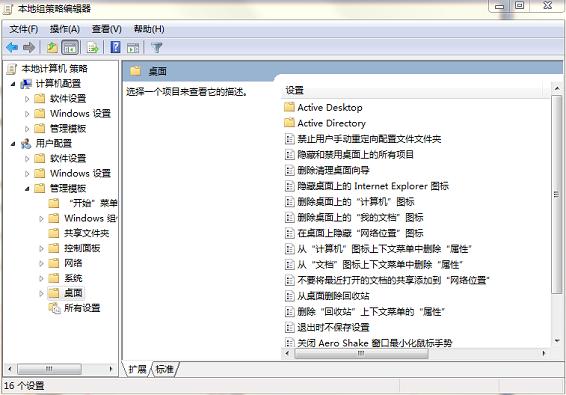Switch to the 扩展 tab
The height and width of the screenshot is (395, 566).
coord(137,369)
